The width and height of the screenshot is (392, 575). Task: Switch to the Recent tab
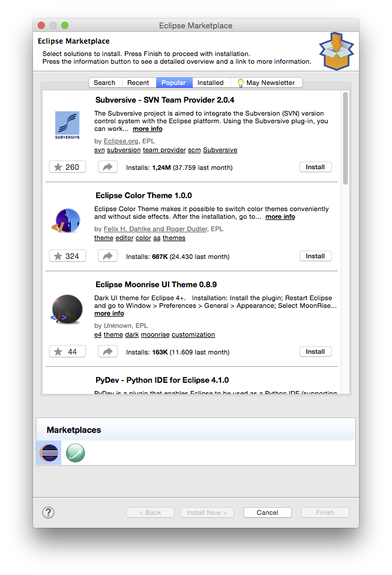(139, 83)
